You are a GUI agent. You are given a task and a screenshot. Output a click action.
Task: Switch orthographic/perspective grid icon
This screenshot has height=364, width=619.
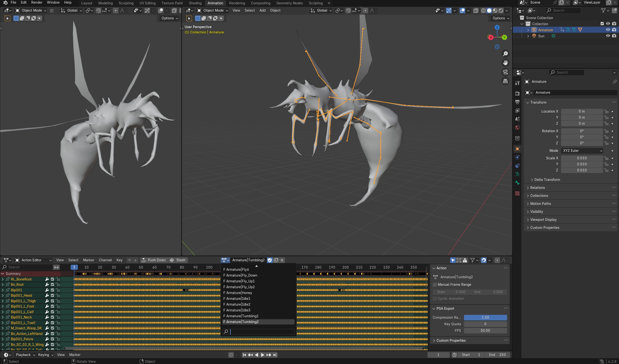point(505,81)
